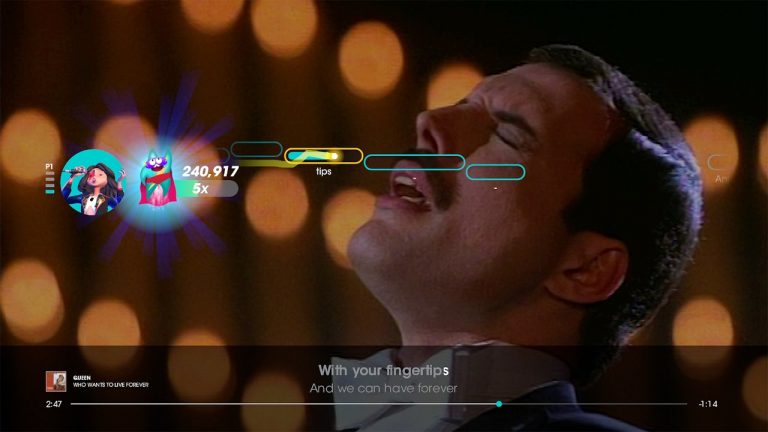Click the last teal pitch note bar
This screenshot has width=768, height=432.
point(495,172)
